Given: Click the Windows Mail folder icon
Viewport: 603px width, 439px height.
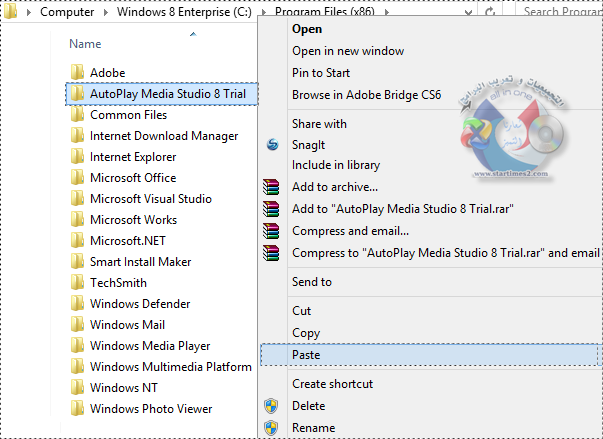Looking at the screenshot, I should coord(77,324).
